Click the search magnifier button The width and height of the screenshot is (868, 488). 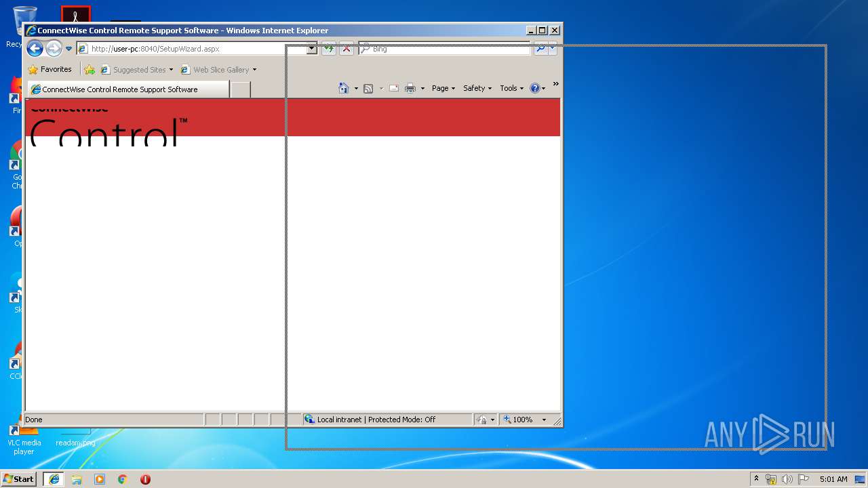click(540, 49)
